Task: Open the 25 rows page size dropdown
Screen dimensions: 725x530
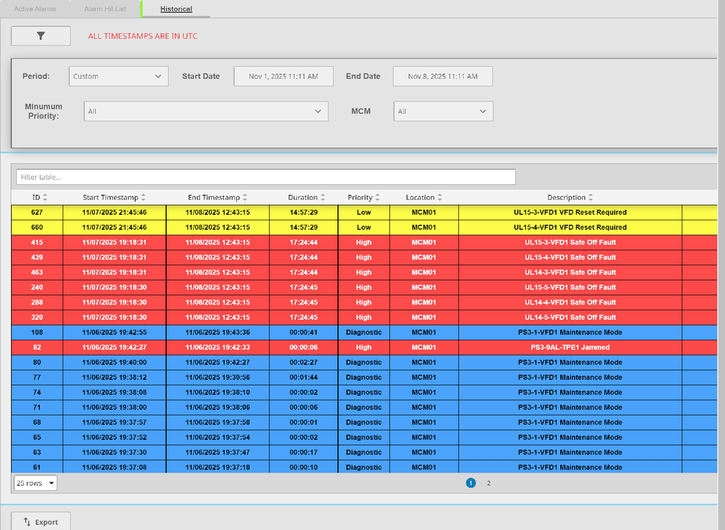Action: pyautogui.click(x=36, y=483)
